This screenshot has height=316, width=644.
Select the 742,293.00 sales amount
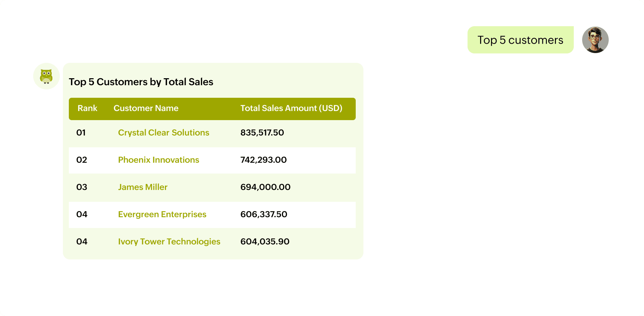[263, 160]
